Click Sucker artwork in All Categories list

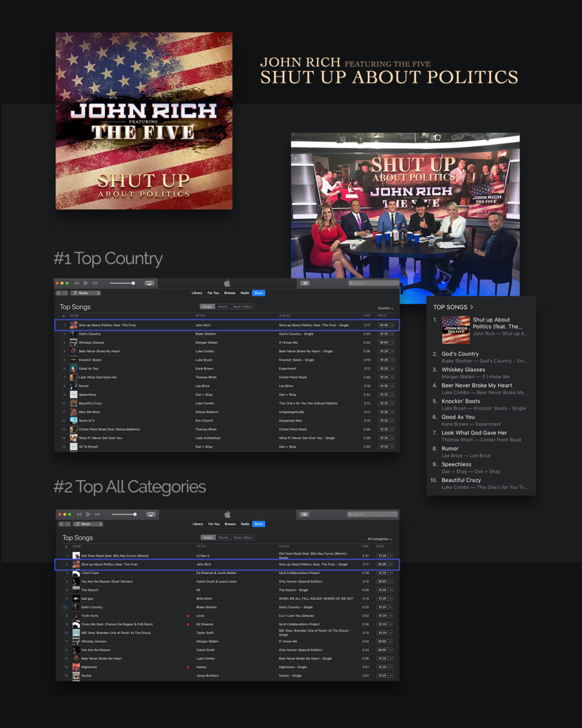click(76, 675)
